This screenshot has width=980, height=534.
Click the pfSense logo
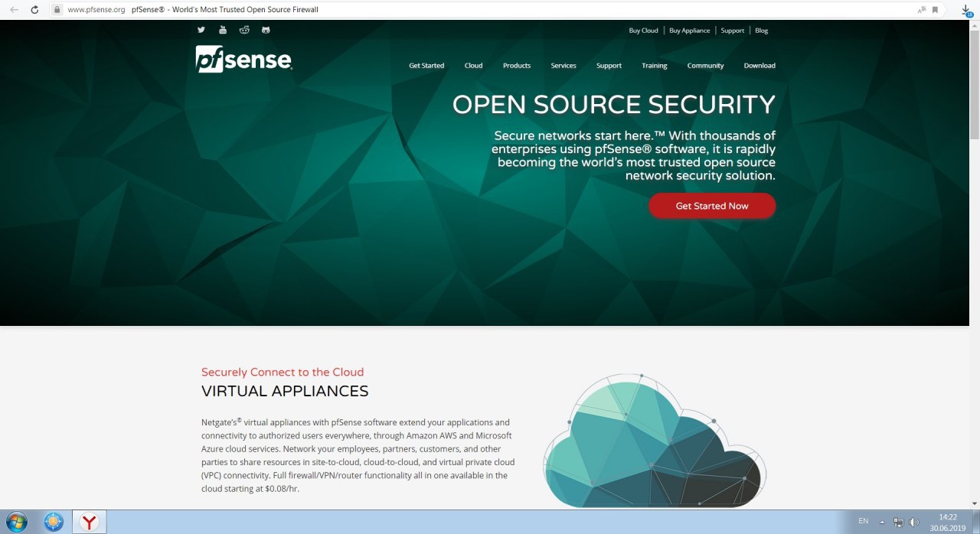244,59
